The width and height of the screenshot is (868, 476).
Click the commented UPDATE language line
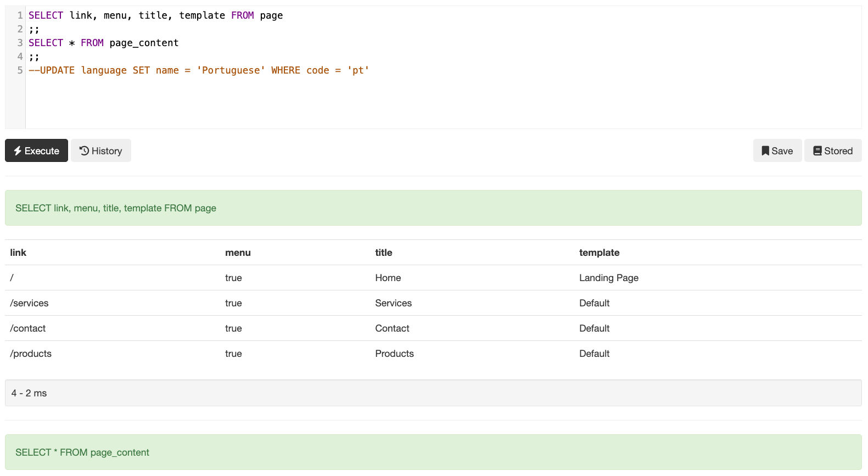[198, 70]
